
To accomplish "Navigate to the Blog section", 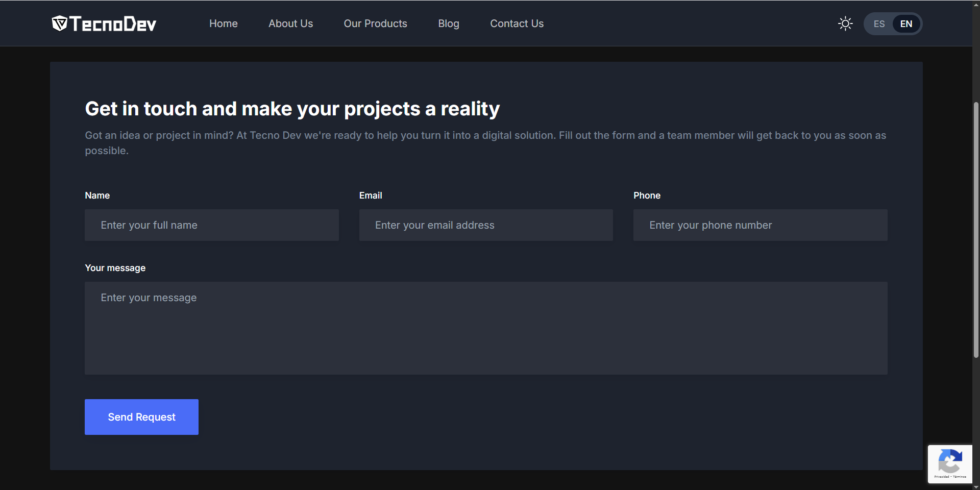I will (x=448, y=23).
